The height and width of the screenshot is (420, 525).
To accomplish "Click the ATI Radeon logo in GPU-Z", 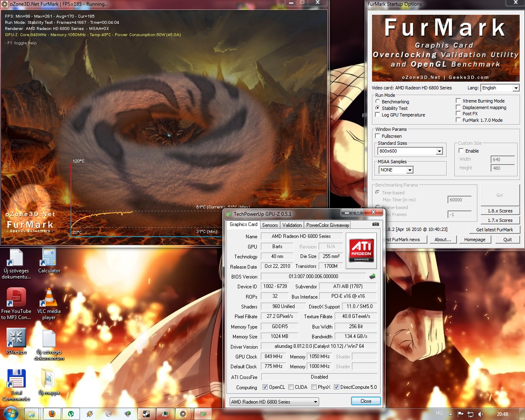I will (x=361, y=250).
